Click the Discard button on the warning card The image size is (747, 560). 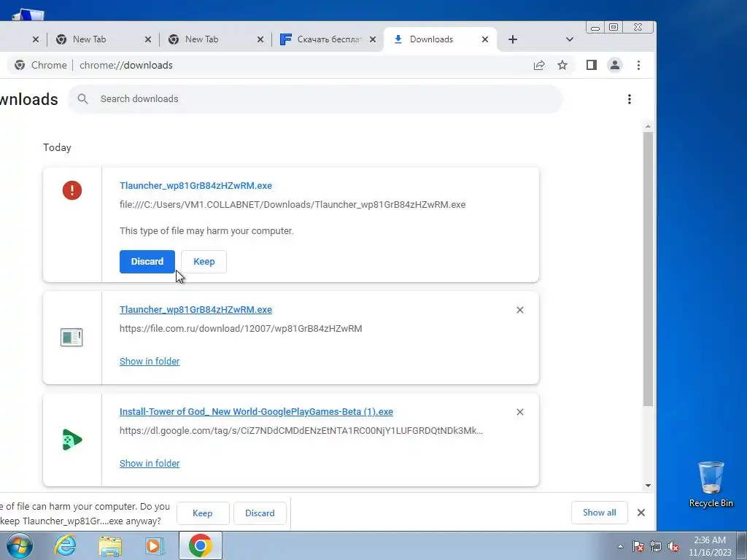pos(147,262)
